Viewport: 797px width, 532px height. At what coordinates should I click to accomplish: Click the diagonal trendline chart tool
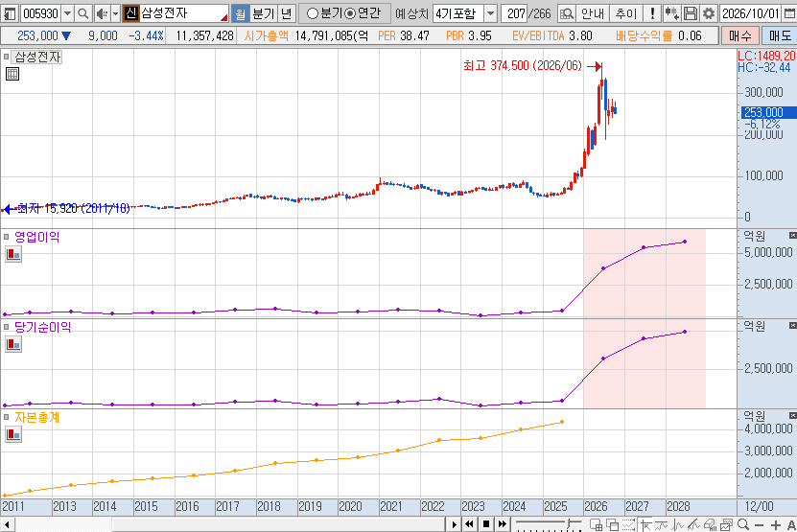tap(693, 524)
